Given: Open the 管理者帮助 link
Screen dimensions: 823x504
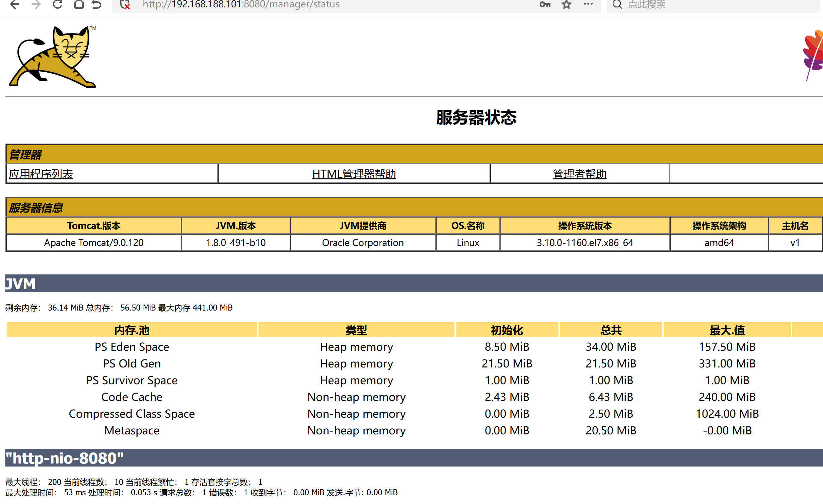Looking at the screenshot, I should (580, 174).
